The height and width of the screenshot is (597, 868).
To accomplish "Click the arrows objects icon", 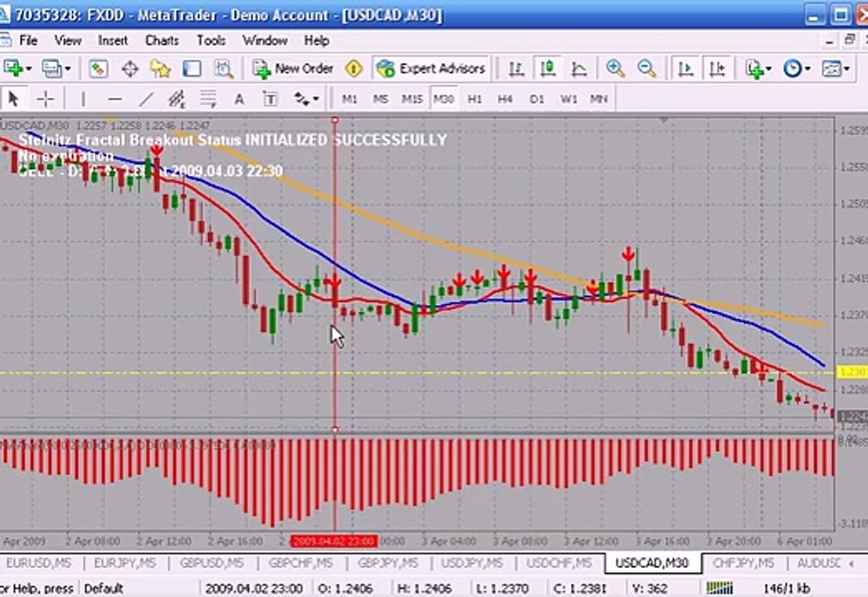I will click(x=301, y=99).
